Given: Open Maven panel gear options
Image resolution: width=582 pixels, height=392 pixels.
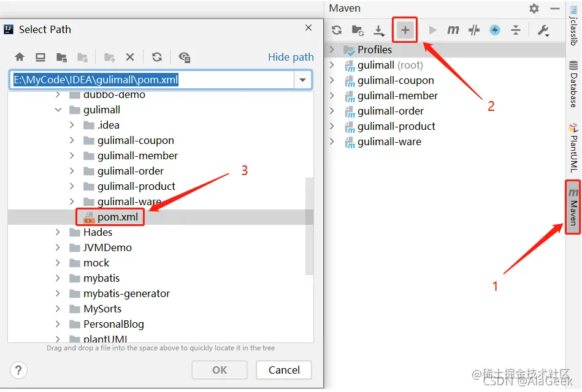Looking at the screenshot, I should coord(534,9).
